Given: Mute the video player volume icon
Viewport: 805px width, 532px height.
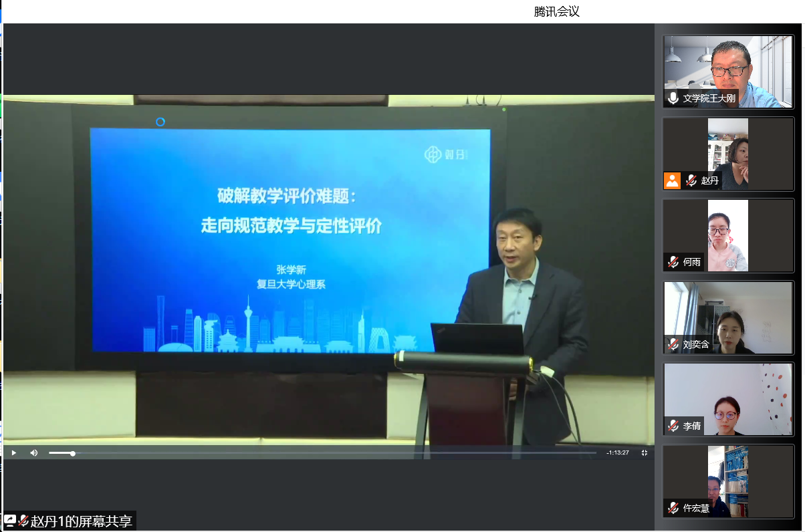Looking at the screenshot, I should 33,452.
